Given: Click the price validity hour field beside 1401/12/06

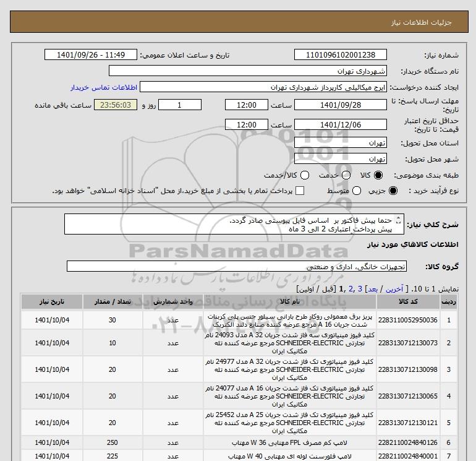Looking at the screenshot, I should (247, 124).
